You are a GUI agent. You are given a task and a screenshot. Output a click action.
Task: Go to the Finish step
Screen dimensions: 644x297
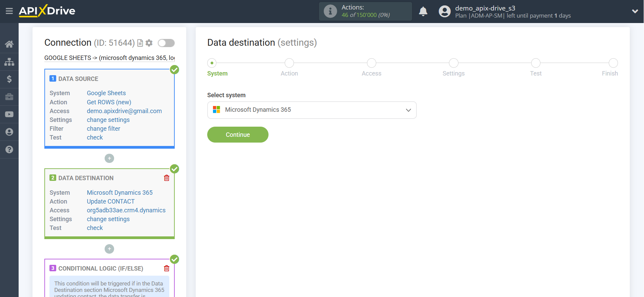pos(613,63)
